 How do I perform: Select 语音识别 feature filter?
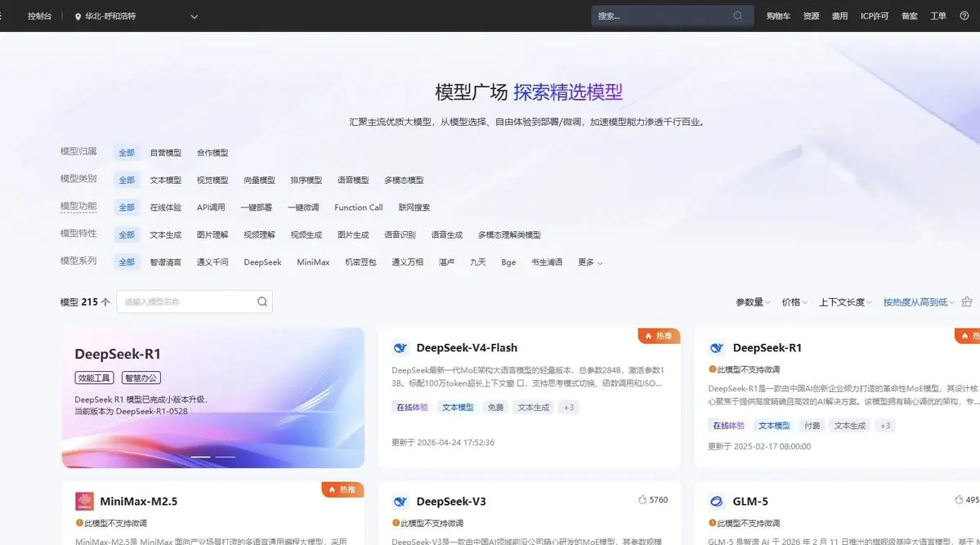[400, 235]
